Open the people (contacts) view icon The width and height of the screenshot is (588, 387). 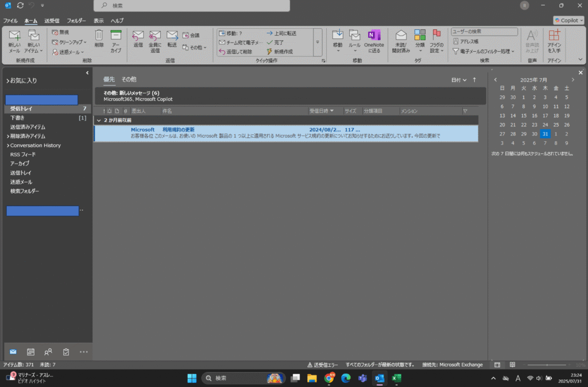(48, 352)
